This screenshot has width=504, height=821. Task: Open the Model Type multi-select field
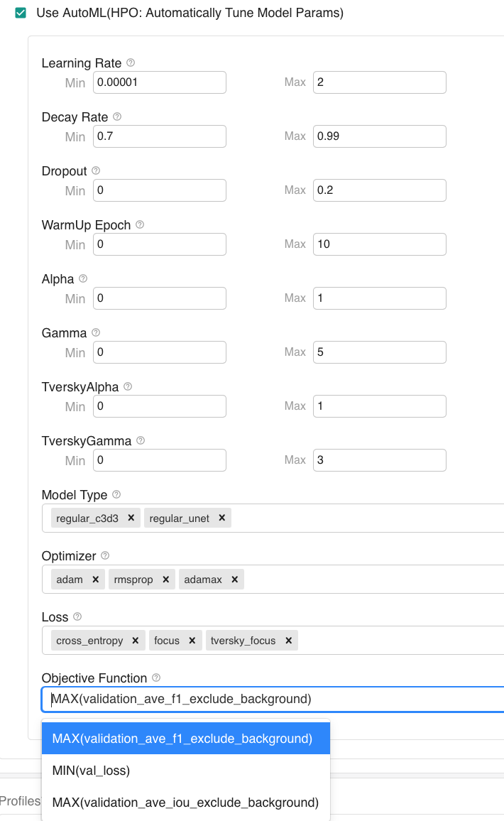355,518
